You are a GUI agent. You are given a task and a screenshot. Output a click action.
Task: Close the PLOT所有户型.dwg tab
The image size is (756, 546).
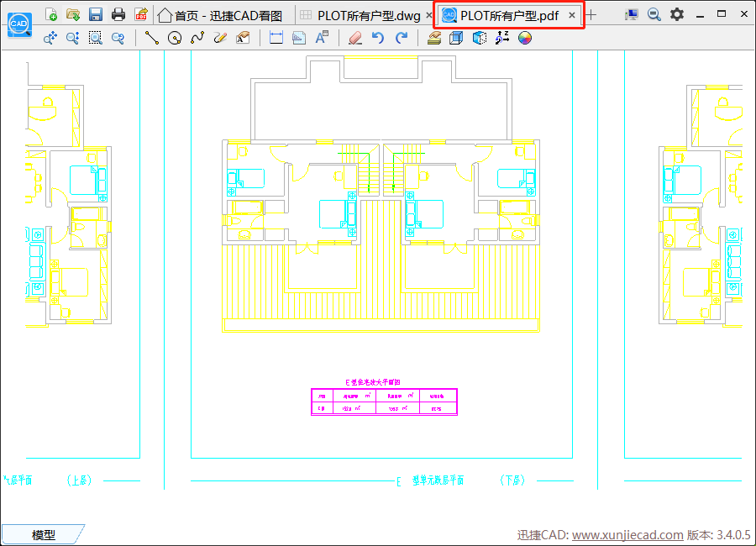(x=429, y=15)
